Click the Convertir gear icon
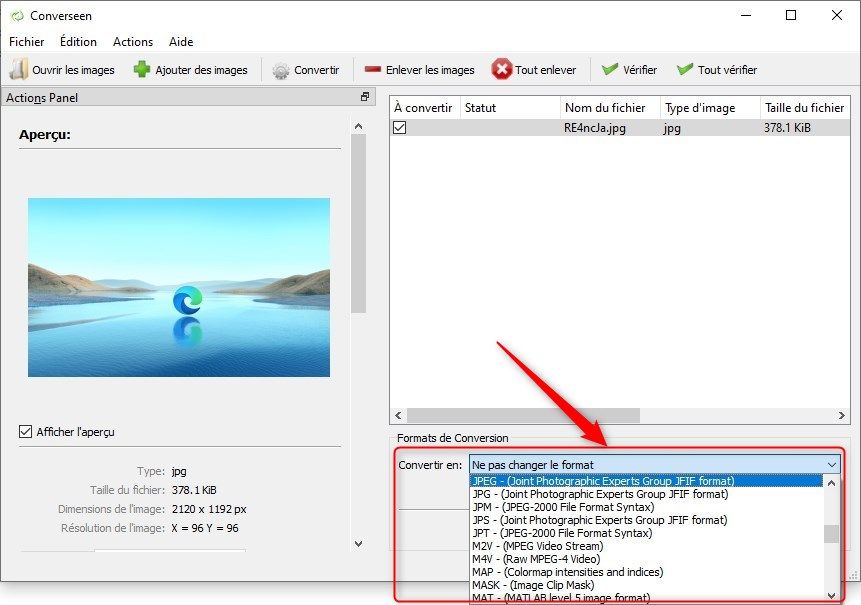Viewport: 861px width, 605px height. click(x=281, y=70)
